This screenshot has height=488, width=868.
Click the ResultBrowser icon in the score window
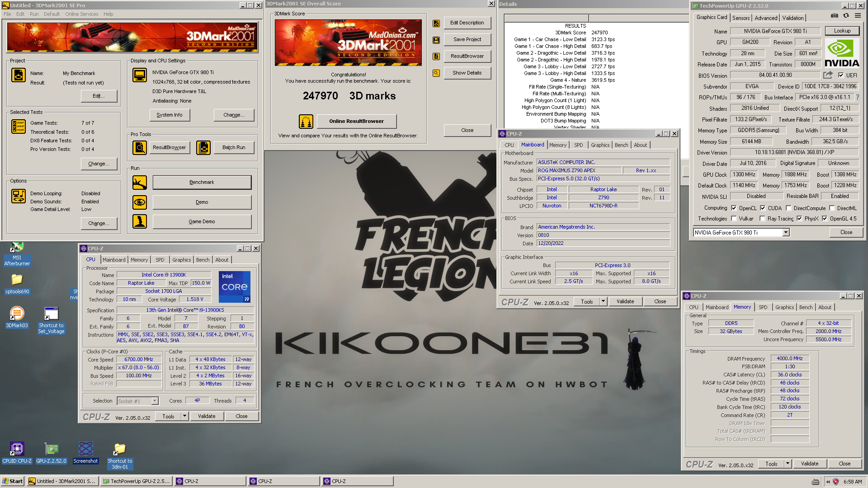[x=436, y=56]
